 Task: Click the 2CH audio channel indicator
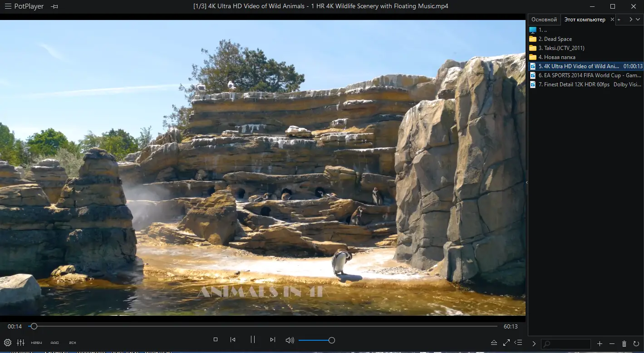coord(73,343)
